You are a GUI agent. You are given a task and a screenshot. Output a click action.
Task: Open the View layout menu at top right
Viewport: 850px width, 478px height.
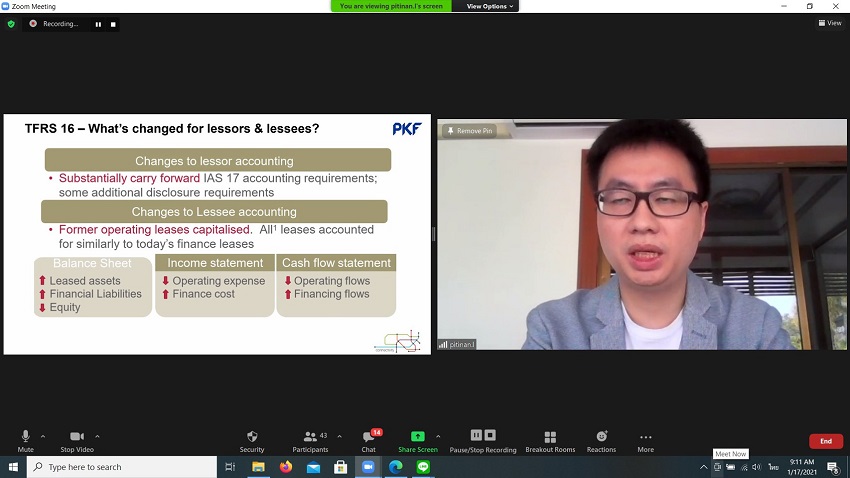[829, 23]
